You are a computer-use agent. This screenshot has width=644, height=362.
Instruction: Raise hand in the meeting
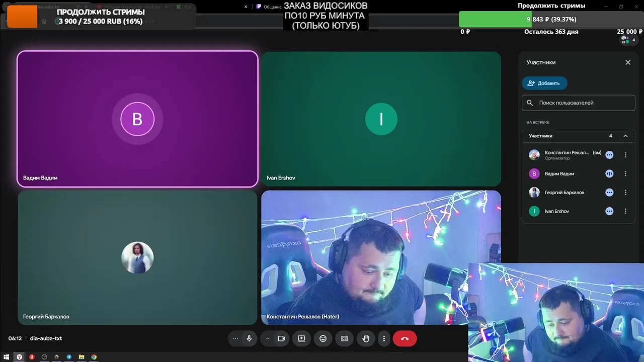point(366,338)
